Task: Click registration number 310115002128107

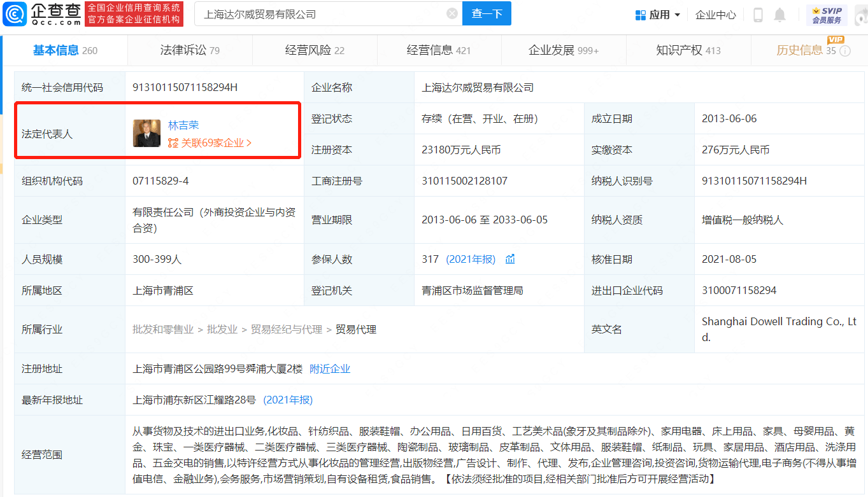Action: click(464, 181)
